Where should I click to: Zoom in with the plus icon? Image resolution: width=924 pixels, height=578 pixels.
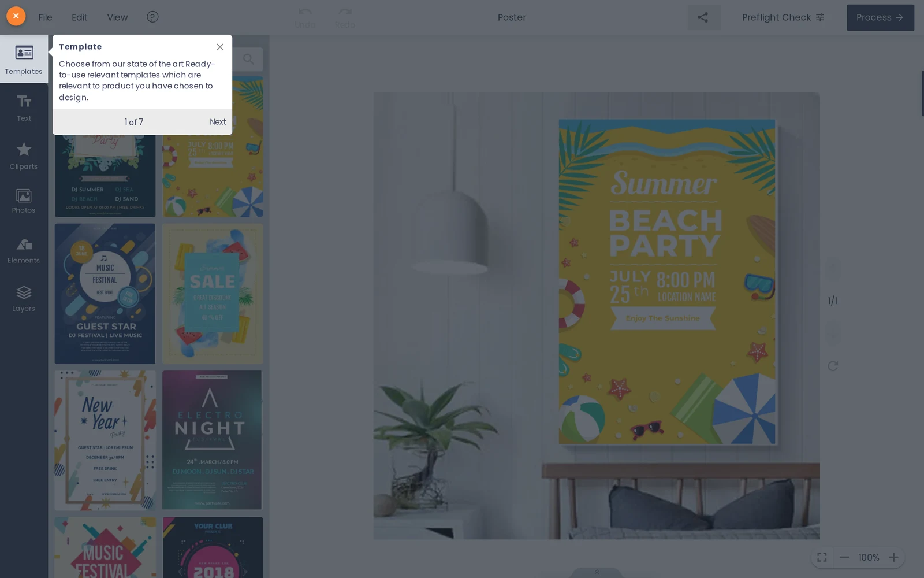tap(893, 557)
